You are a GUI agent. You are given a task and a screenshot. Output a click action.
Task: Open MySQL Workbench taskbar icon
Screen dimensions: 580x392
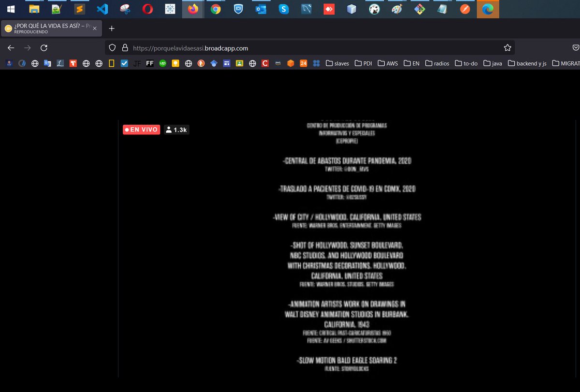tap(306, 9)
